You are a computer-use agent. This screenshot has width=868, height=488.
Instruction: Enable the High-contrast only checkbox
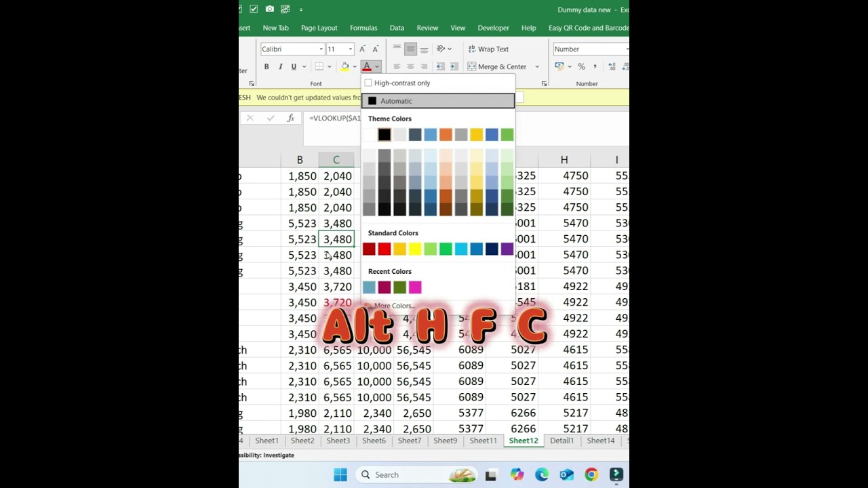point(368,83)
